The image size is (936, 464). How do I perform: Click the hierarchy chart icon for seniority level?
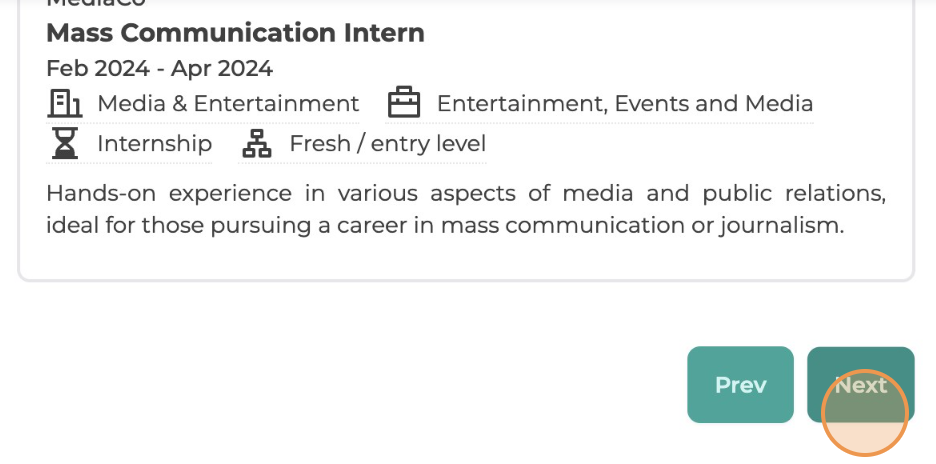257,143
